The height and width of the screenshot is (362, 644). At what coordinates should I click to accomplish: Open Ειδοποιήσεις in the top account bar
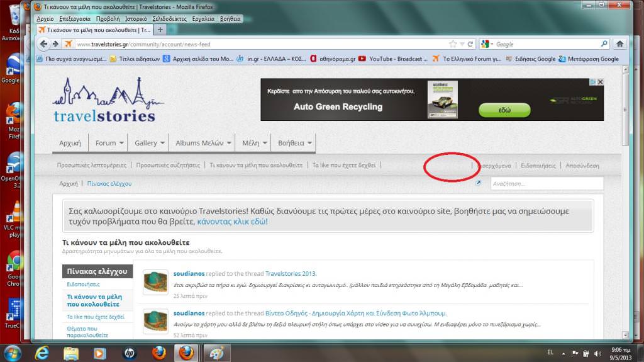[538, 166]
